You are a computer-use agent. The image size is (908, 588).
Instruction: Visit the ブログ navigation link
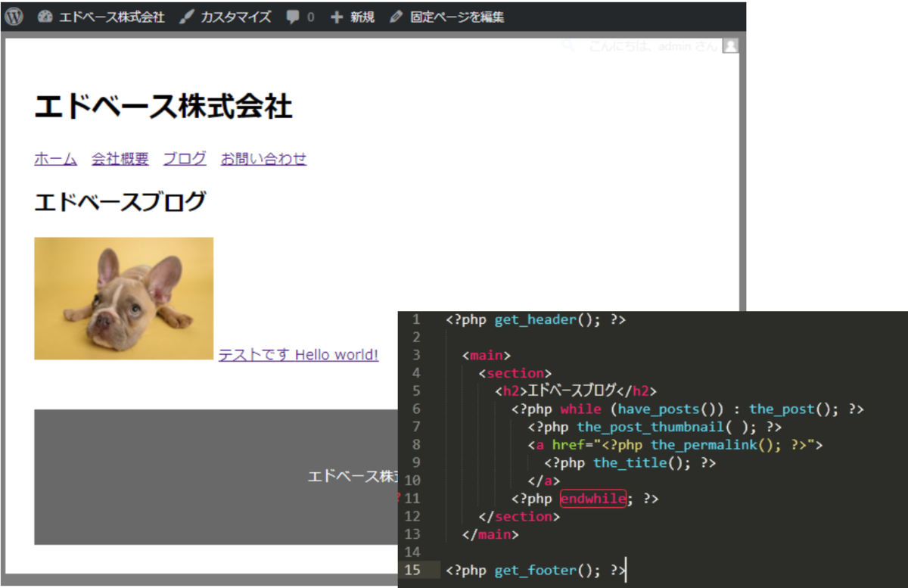(185, 159)
